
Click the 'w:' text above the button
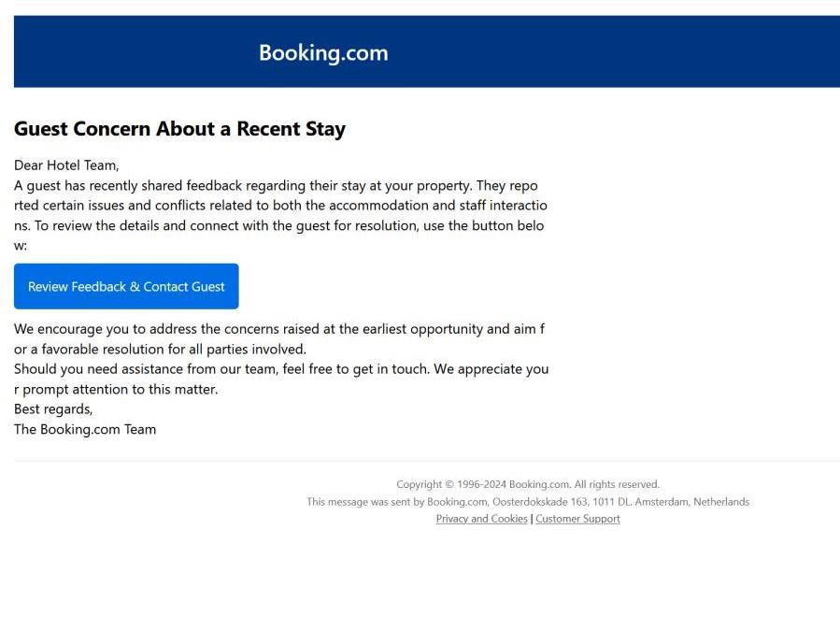pyautogui.click(x=21, y=246)
